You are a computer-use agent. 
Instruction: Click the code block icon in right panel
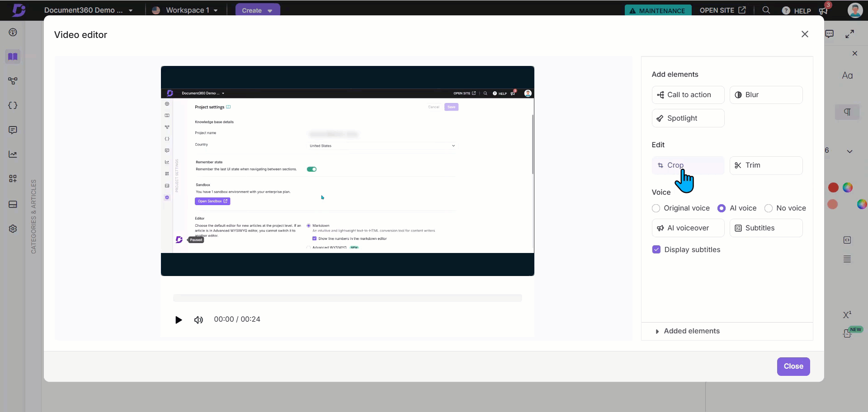(x=847, y=240)
